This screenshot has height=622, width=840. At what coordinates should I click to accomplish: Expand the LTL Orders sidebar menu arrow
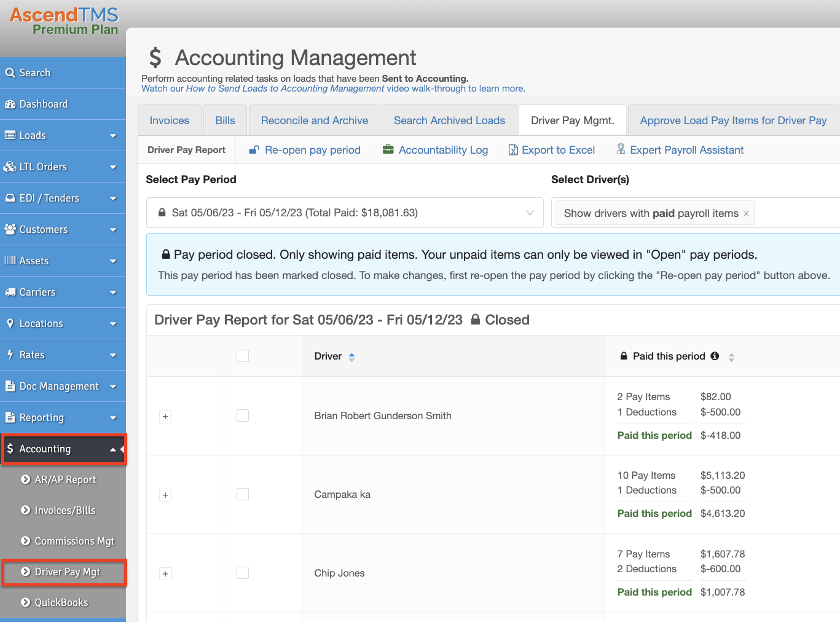pyautogui.click(x=113, y=167)
